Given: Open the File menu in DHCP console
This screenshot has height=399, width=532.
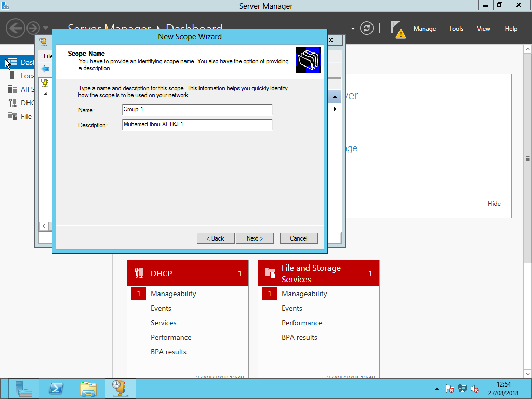Looking at the screenshot, I should coord(48,56).
